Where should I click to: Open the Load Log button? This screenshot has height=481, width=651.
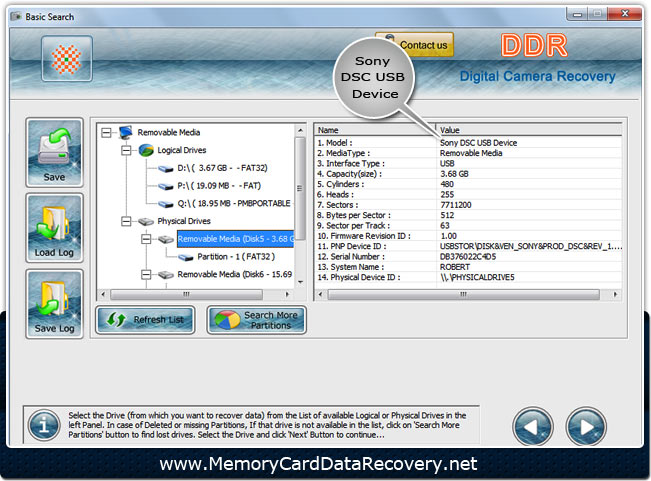(54, 228)
